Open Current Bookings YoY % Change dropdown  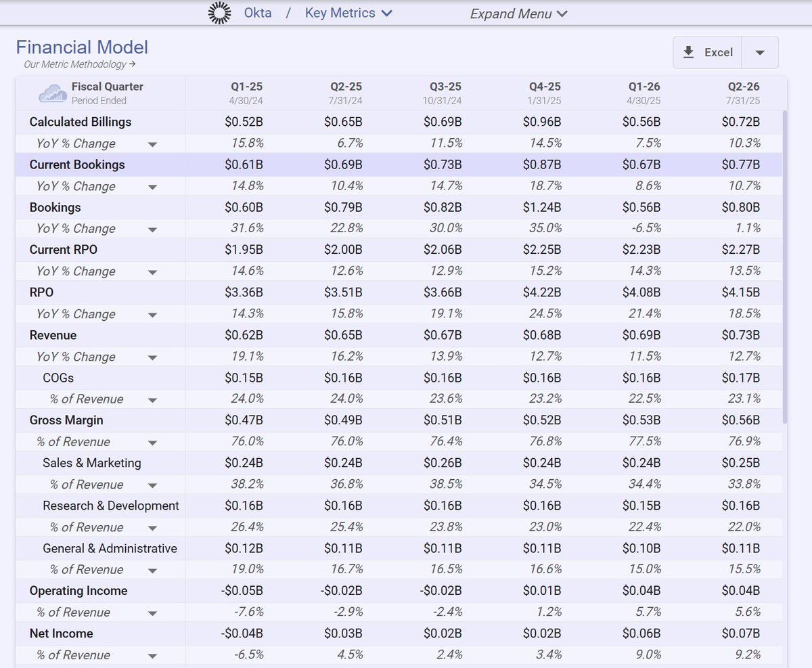152,186
